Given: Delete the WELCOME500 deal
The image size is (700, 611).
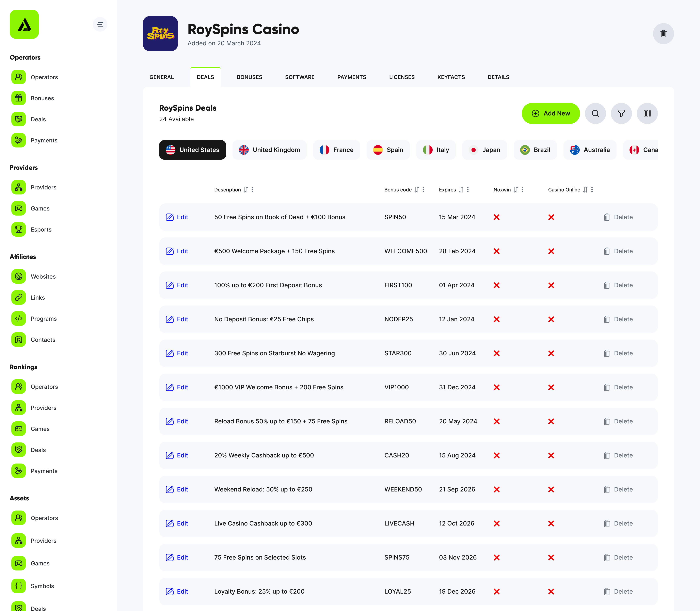Looking at the screenshot, I should (618, 251).
